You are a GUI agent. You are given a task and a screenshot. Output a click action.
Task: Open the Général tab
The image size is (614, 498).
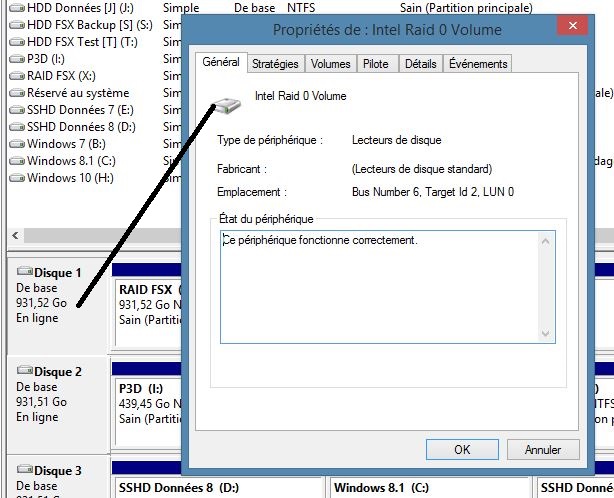tap(221, 62)
